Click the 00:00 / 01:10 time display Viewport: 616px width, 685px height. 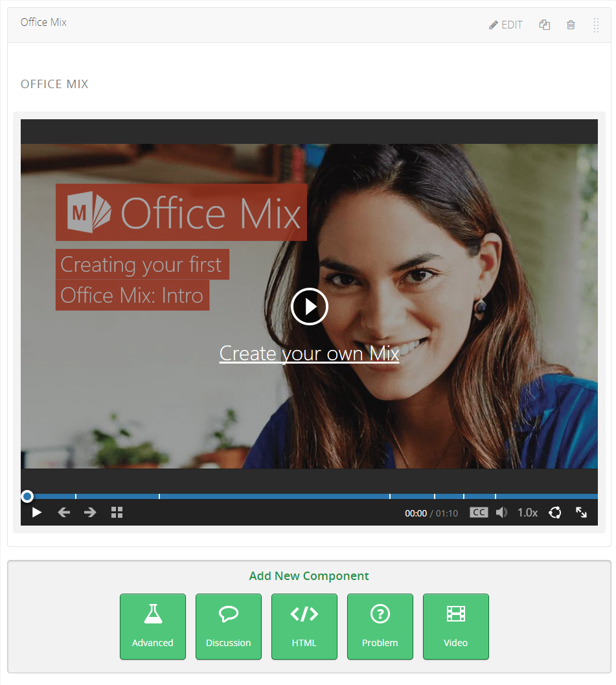pos(431,513)
